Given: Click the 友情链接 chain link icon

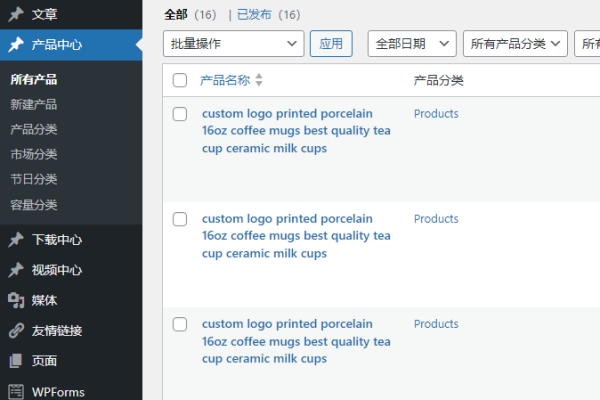Looking at the screenshot, I should point(16,330).
